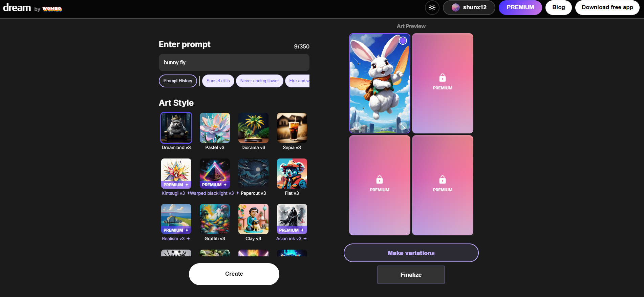Viewport: 644px width, 297px height.
Task: Pick the Papercut v3 art style
Action: click(253, 173)
